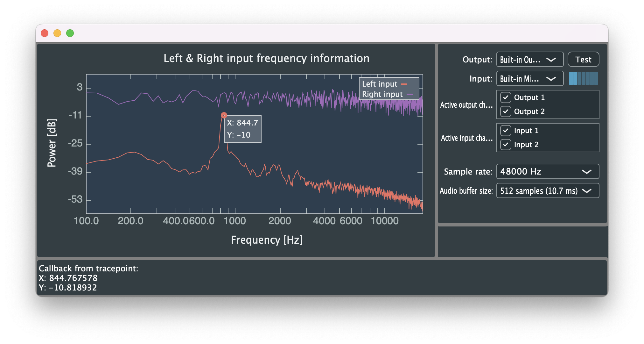Image resolution: width=644 pixels, height=344 pixels.
Task: Disable the Input 1 channel checkbox
Action: pos(506,131)
